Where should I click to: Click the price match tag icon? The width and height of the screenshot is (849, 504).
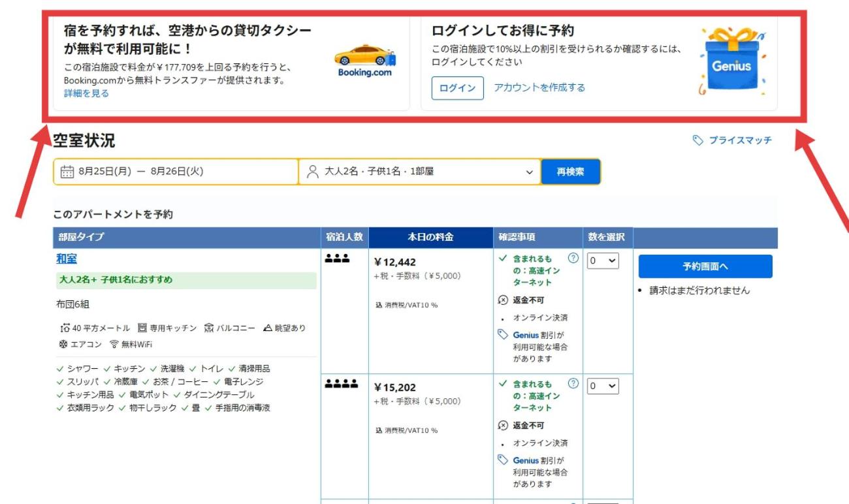[698, 140]
